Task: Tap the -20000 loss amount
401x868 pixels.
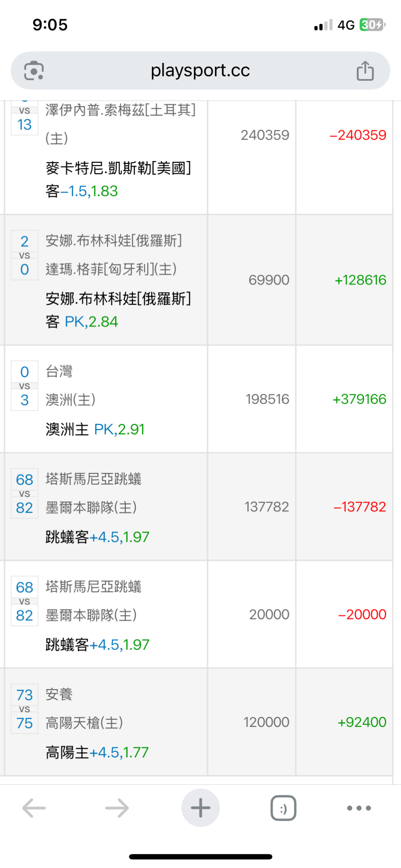Action: point(362,615)
